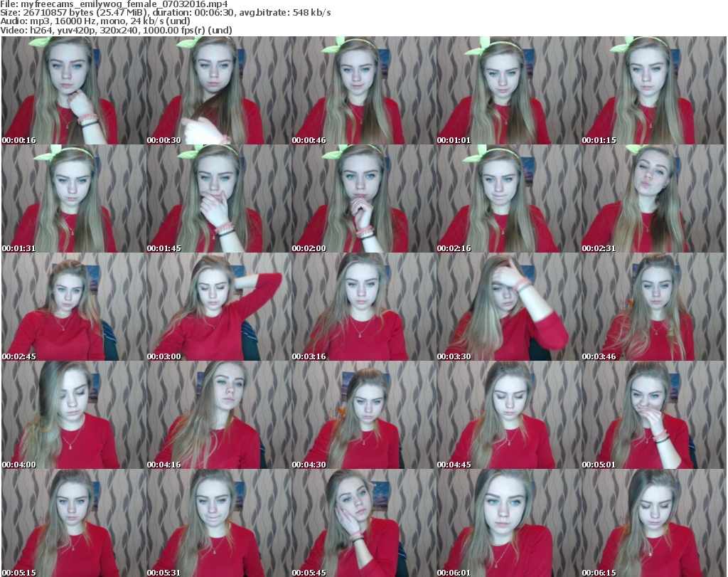This screenshot has width=728, height=577.
Task: Pick the thumbnail frame stamped 00:03:00
Action: (x=219, y=307)
